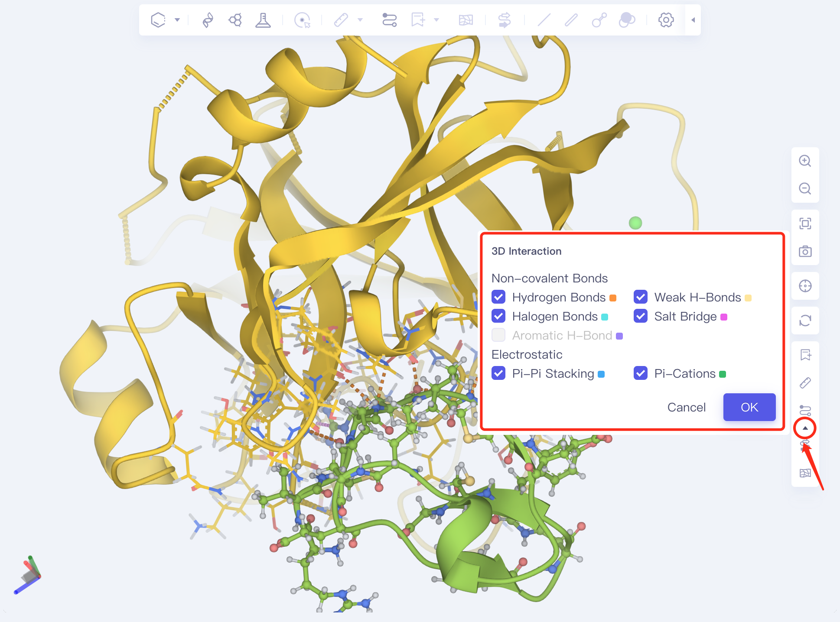Uncheck the Salt Bridge checkbox

click(x=641, y=316)
